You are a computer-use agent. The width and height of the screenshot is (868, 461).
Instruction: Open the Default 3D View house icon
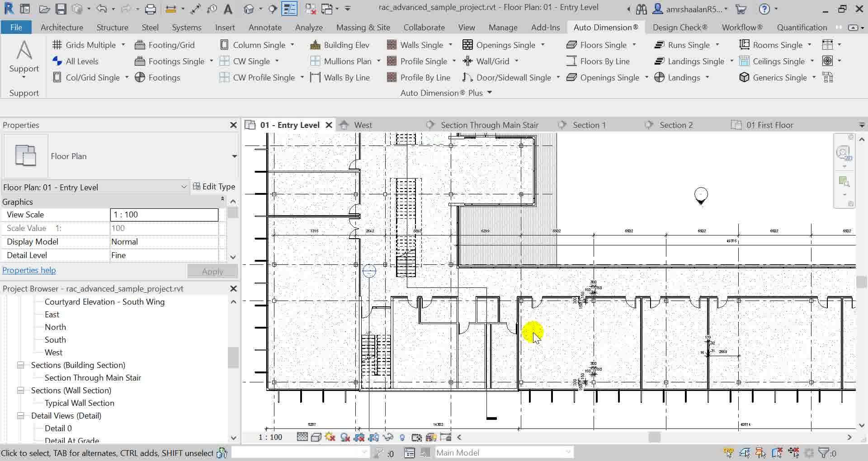pyautogui.click(x=249, y=9)
